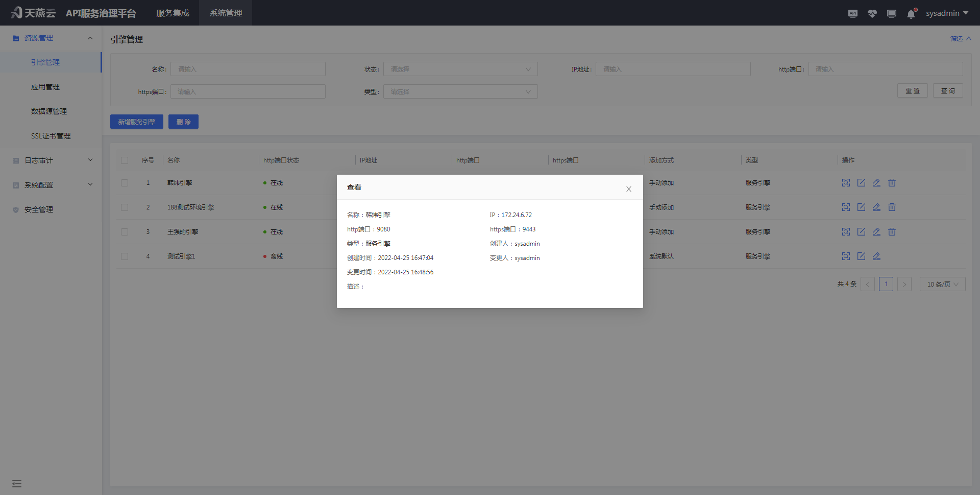Open the 状态 dropdown selector
The width and height of the screenshot is (980, 495).
click(x=460, y=69)
